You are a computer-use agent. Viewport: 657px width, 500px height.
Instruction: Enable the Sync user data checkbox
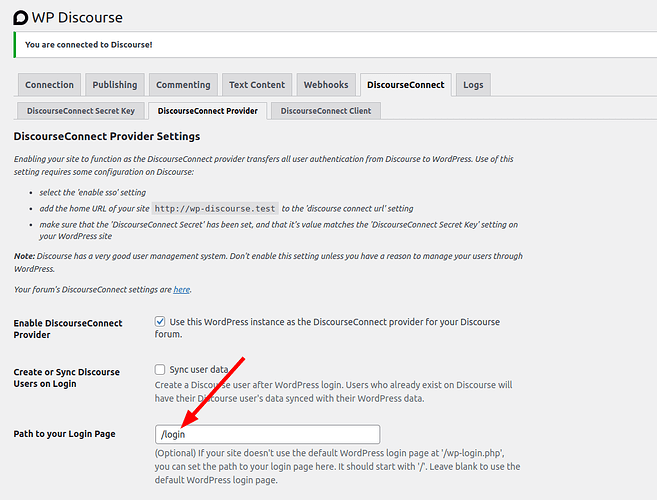click(160, 369)
